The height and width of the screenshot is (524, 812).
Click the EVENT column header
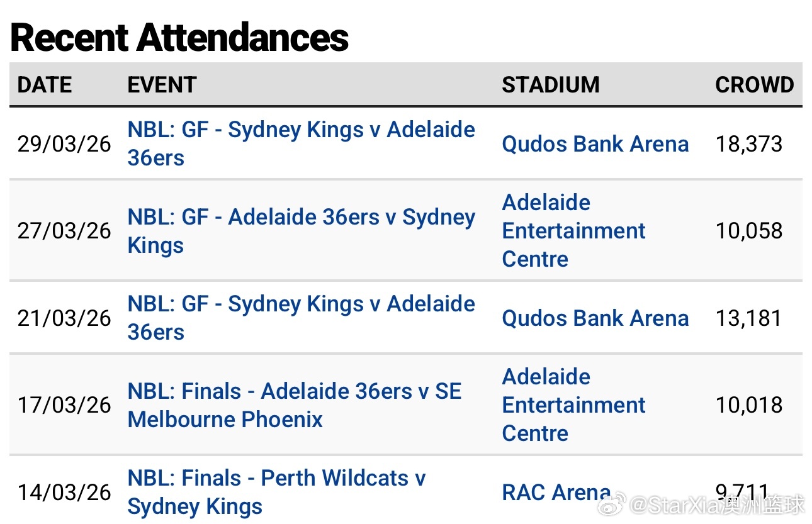(162, 85)
